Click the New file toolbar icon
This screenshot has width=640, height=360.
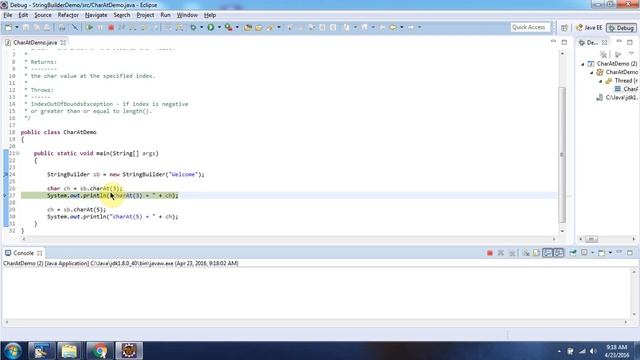click(x=8, y=27)
